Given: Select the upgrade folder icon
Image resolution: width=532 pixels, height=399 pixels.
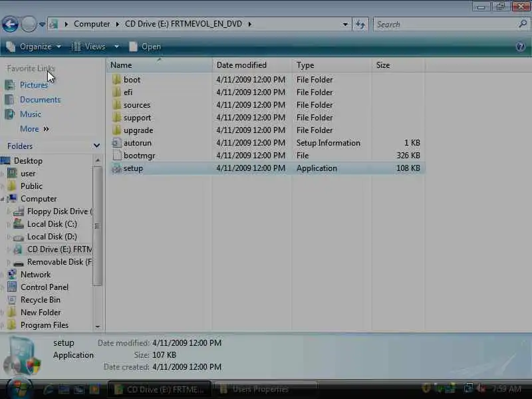Looking at the screenshot, I should click(117, 130).
